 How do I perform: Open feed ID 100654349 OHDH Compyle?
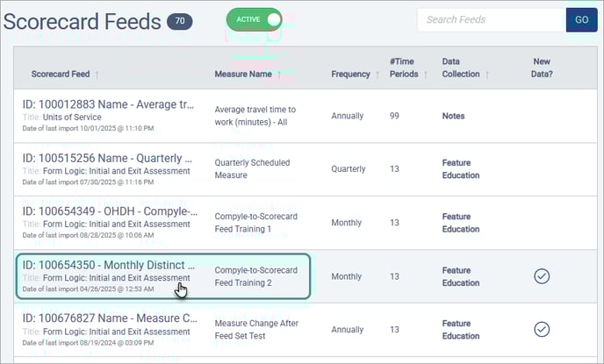[108, 211]
